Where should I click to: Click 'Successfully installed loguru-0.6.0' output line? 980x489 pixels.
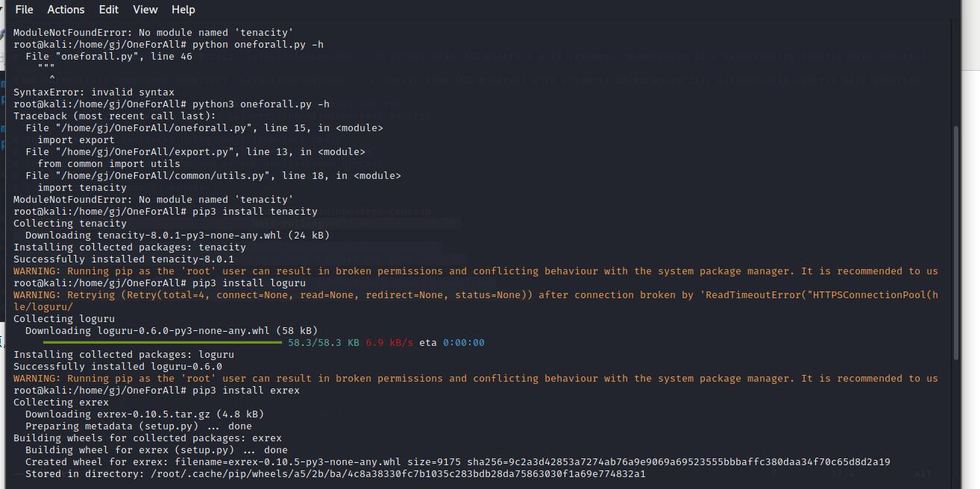coord(118,367)
